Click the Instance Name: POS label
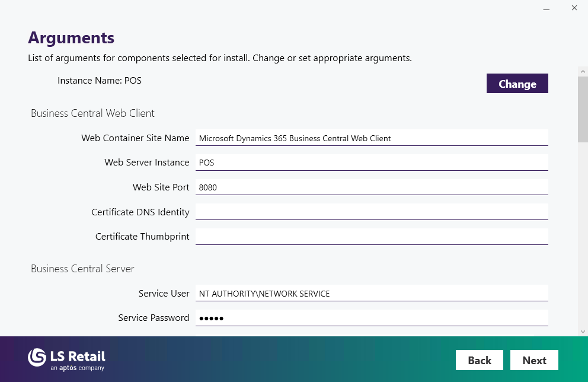This screenshot has width=588, height=382. (x=100, y=81)
